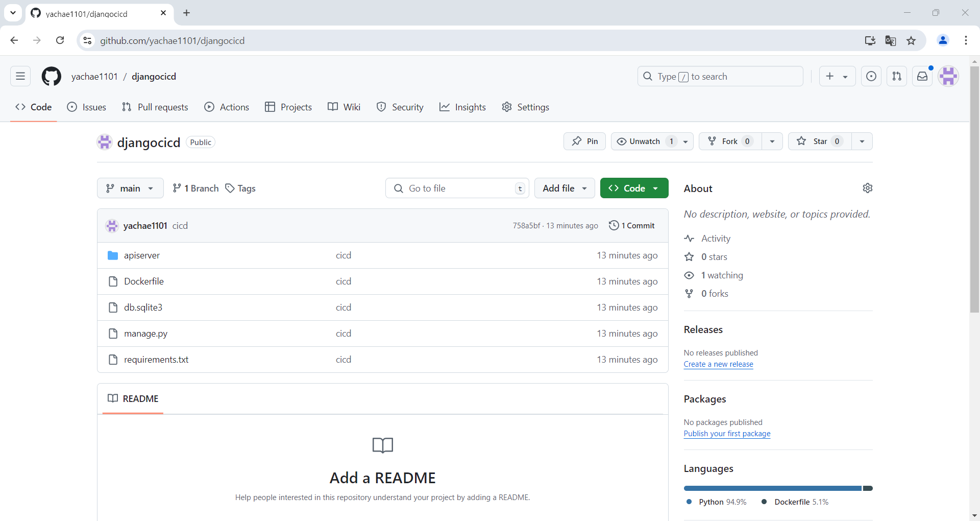Click the GitHub search box

[x=720, y=76]
